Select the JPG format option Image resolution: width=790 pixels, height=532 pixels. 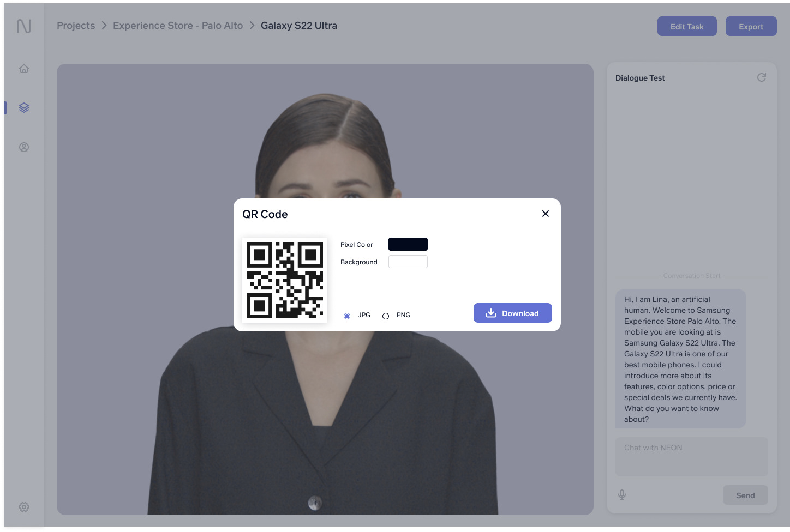point(347,316)
